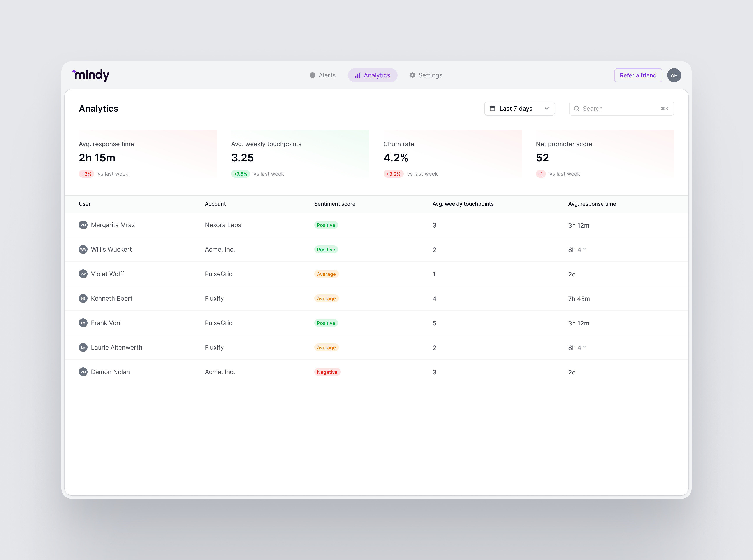Switch to the Alerts tab
This screenshot has width=753, height=560.
point(323,75)
